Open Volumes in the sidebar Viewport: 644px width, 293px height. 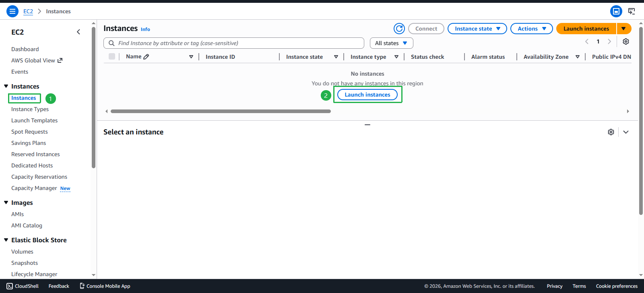[x=22, y=252]
